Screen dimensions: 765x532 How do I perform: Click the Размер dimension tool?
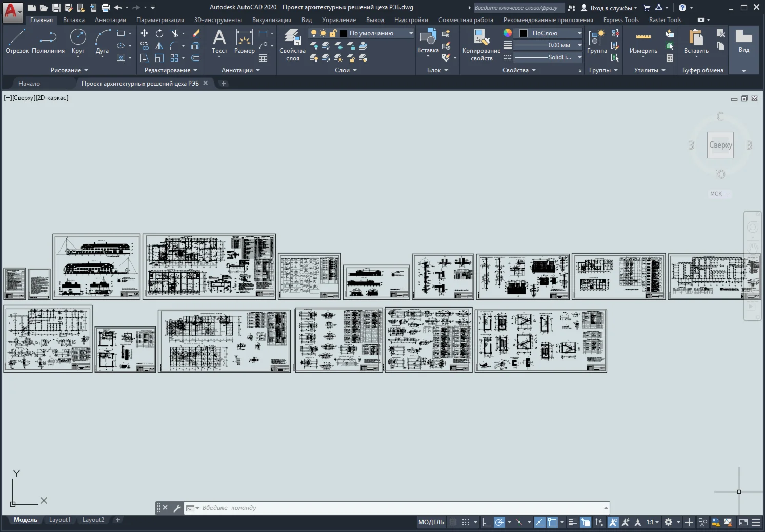244,41
